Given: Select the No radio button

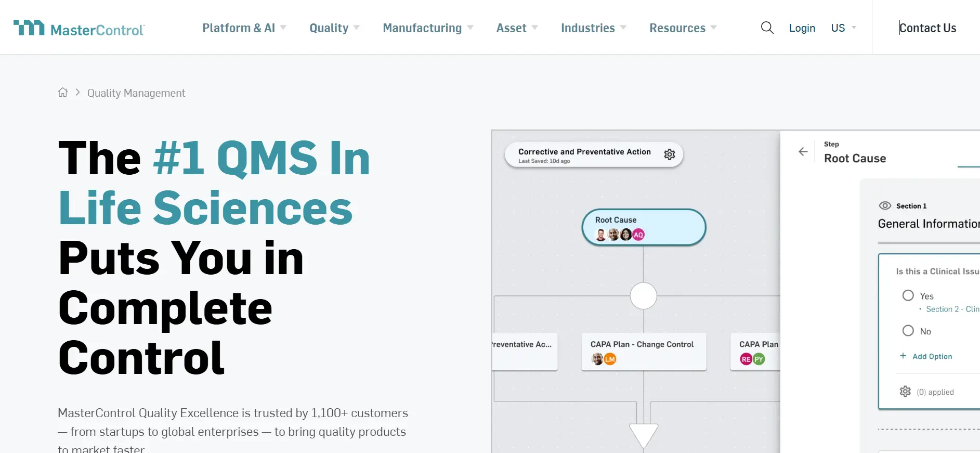Looking at the screenshot, I should [908, 331].
